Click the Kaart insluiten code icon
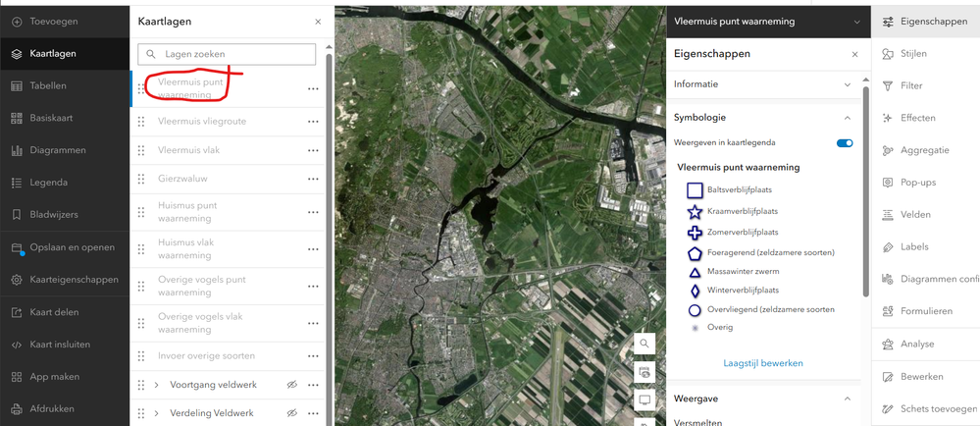The width and height of the screenshot is (980, 426). (18, 345)
